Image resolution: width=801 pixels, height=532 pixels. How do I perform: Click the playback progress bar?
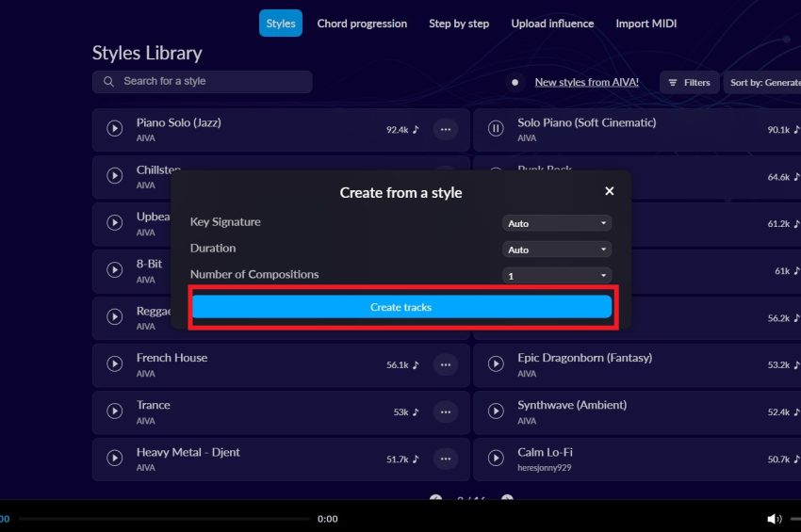pos(163,519)
